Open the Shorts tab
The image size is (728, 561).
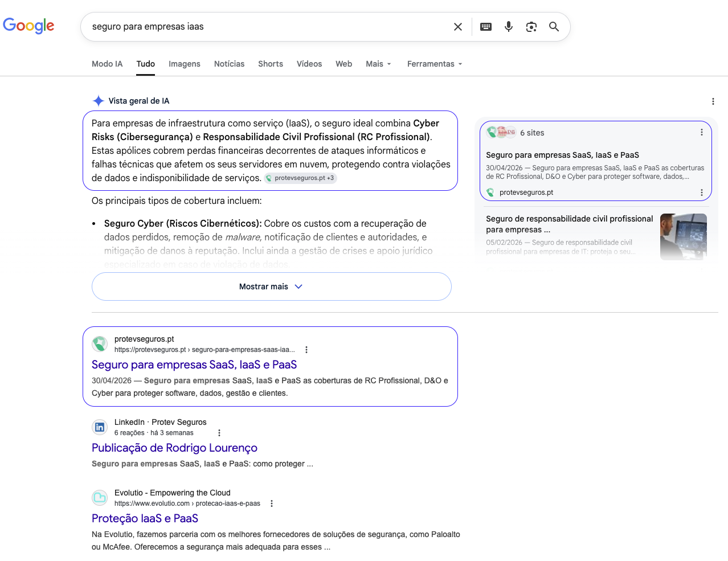(x=271, y=64)
